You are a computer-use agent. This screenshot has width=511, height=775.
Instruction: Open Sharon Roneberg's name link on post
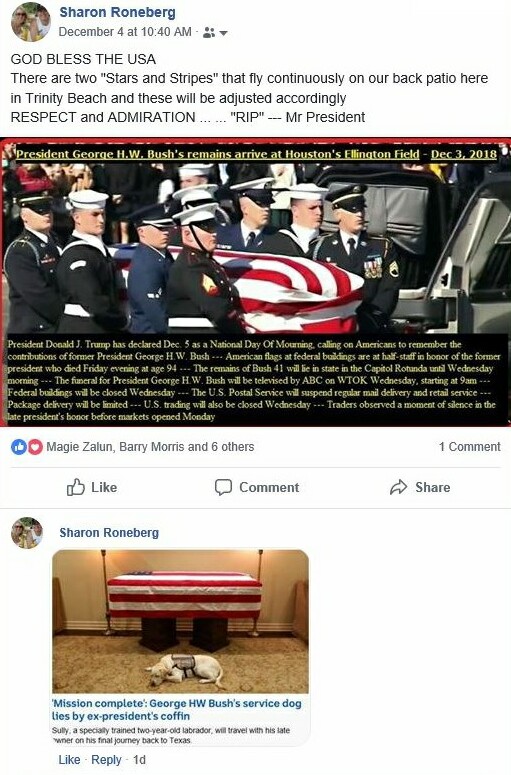[x=117, y=12]
